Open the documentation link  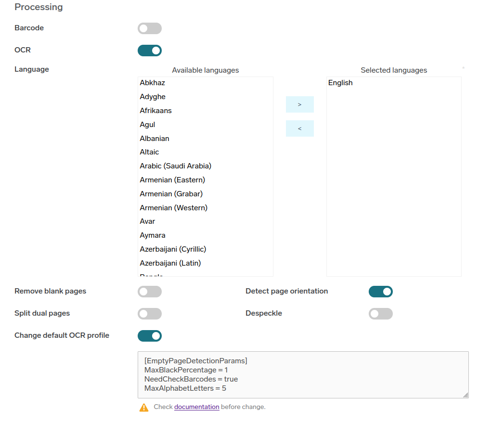(x=196, y=407)
